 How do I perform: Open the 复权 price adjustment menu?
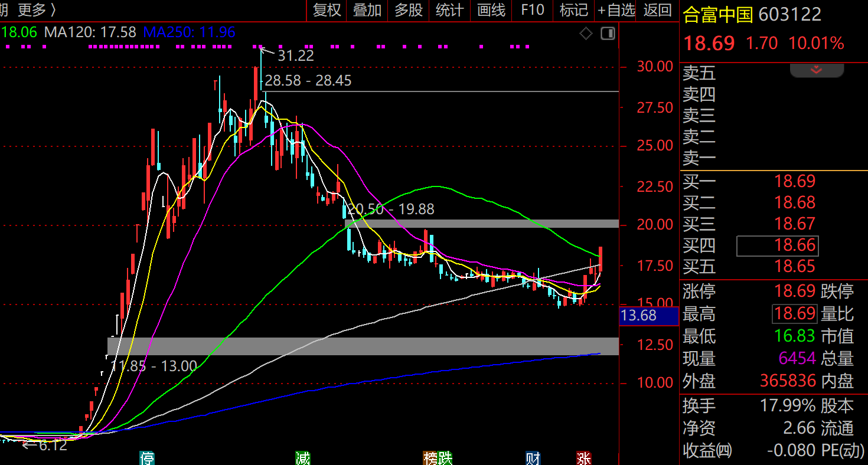pos(327,10)
